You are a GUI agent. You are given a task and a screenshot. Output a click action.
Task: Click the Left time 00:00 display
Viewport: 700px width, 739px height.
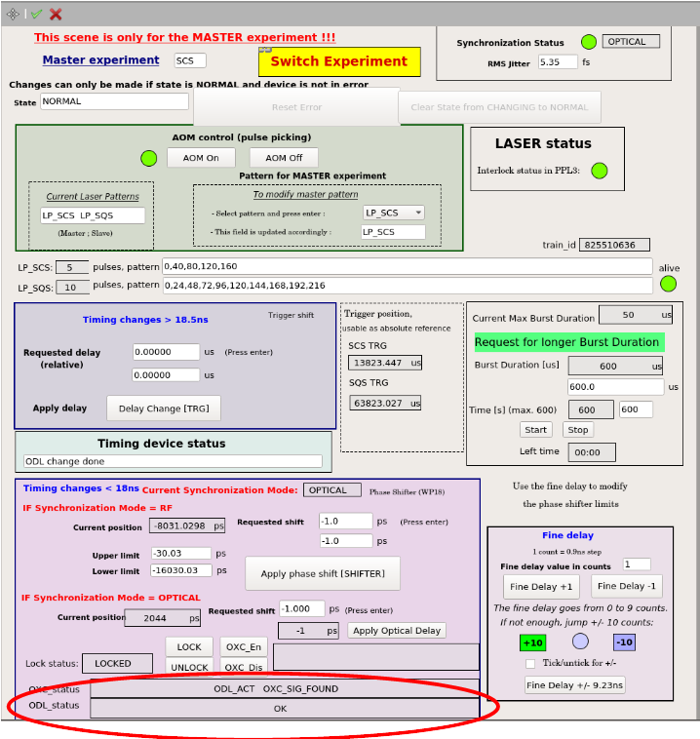tap(592, 452)
